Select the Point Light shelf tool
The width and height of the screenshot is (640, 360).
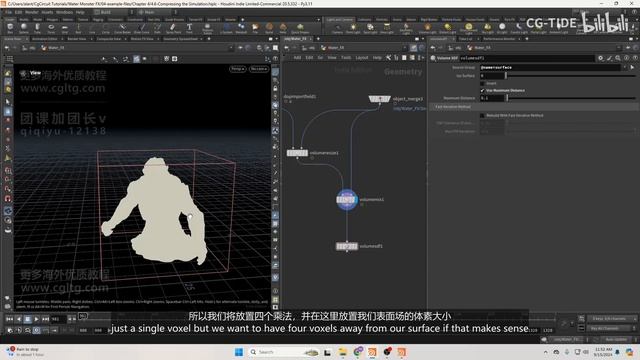point(353,28)
